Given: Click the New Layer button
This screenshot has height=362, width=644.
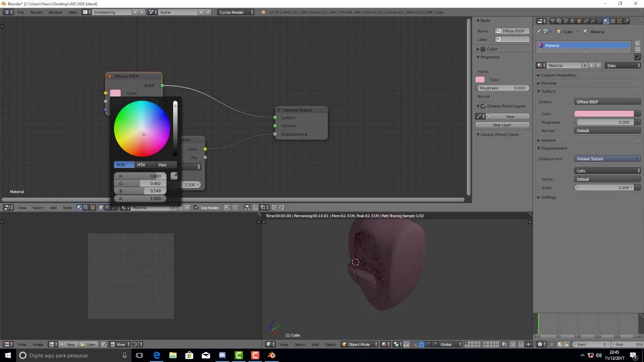Looking at the screenshot, I should (502, 125).
